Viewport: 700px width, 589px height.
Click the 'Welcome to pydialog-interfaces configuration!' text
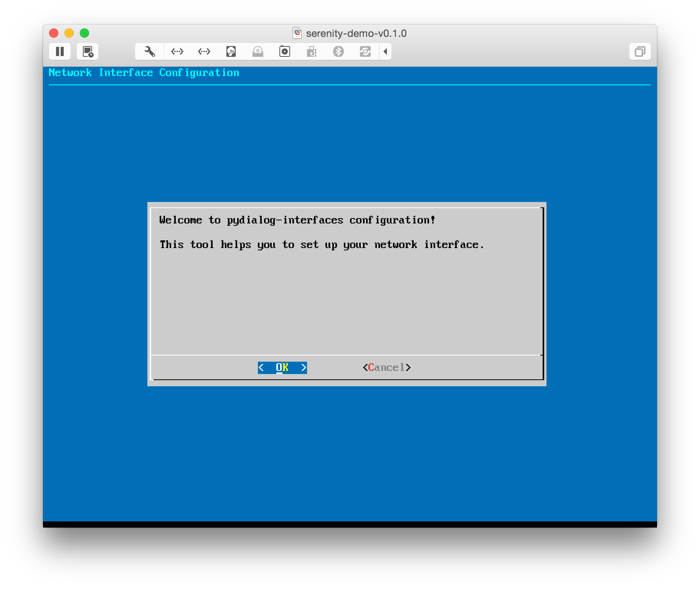(297, 220)
